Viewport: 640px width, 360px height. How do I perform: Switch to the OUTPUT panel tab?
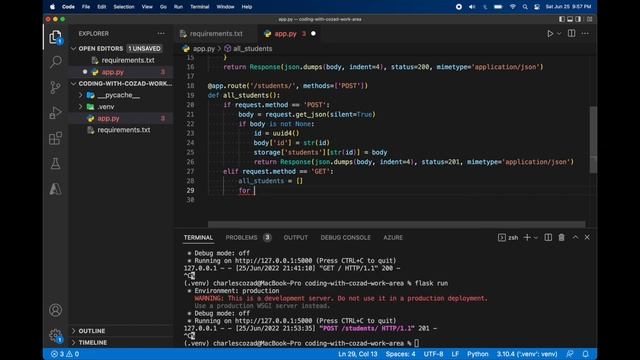296,238
